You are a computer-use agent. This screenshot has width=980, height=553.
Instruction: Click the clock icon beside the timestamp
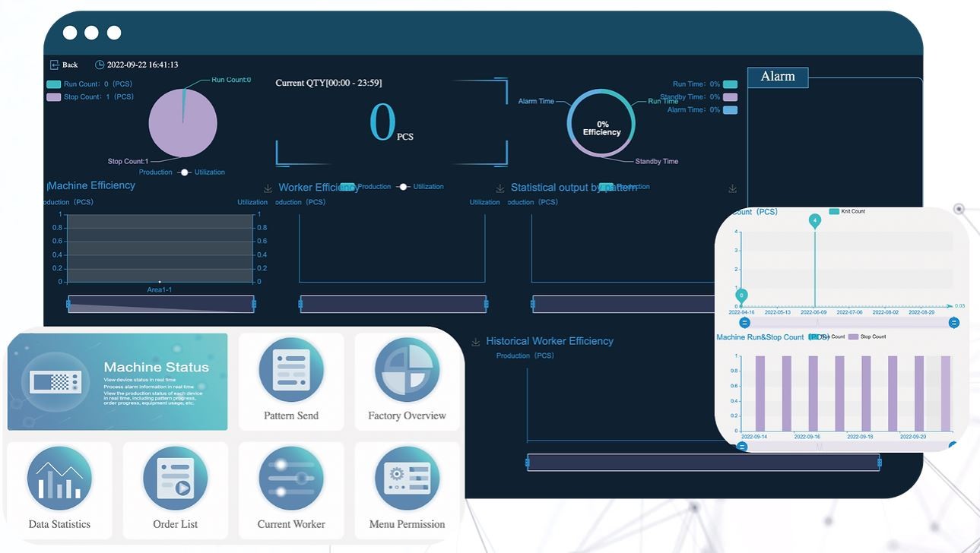tap(100, 65)
